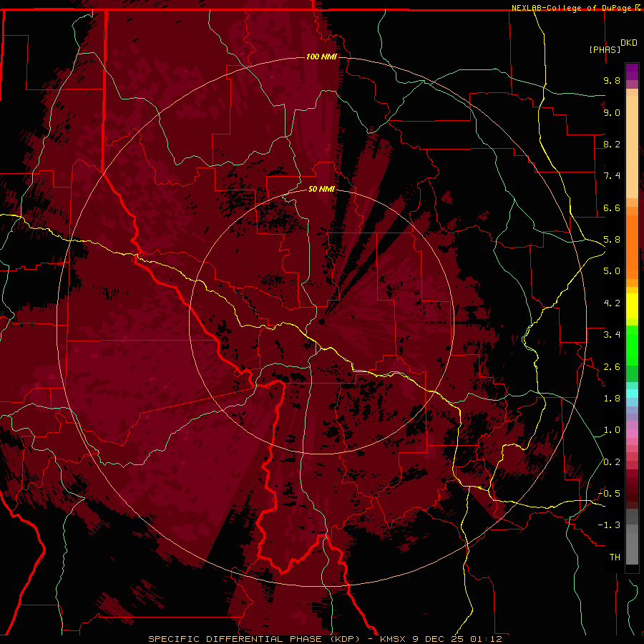
Task: Click the 1.0 legend value
Action: pyautogui.click(x=612, y=430)
